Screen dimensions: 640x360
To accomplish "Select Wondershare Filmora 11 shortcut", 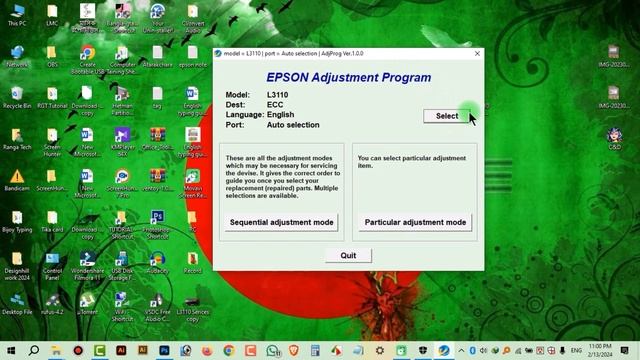I will click(87, 266).
